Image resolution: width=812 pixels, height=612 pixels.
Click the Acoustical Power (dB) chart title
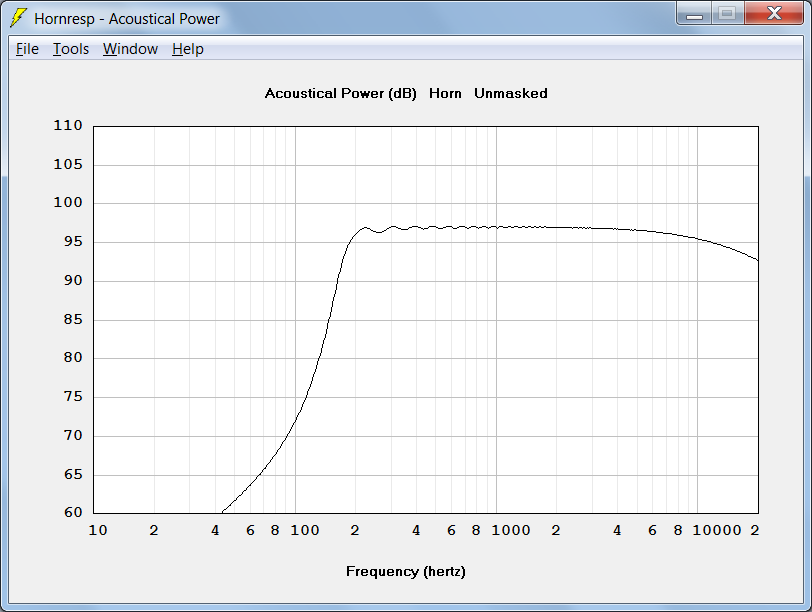click(x=341, y=94)
